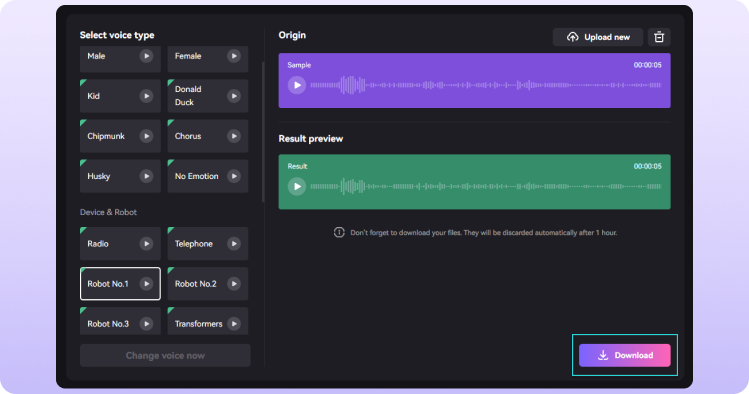Click the voice type list scrollbar
The height and width of the screenshot is (394, 749).
coord(263,132)
